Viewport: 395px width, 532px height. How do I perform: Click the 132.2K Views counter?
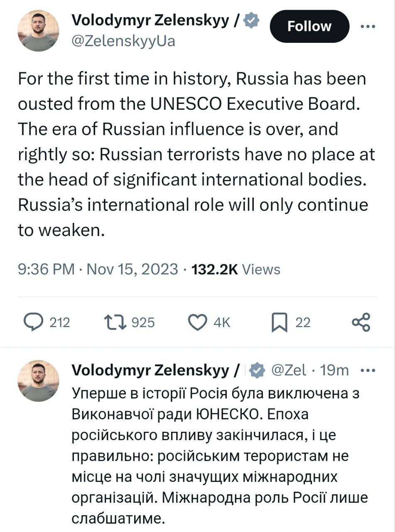[236, 269]
